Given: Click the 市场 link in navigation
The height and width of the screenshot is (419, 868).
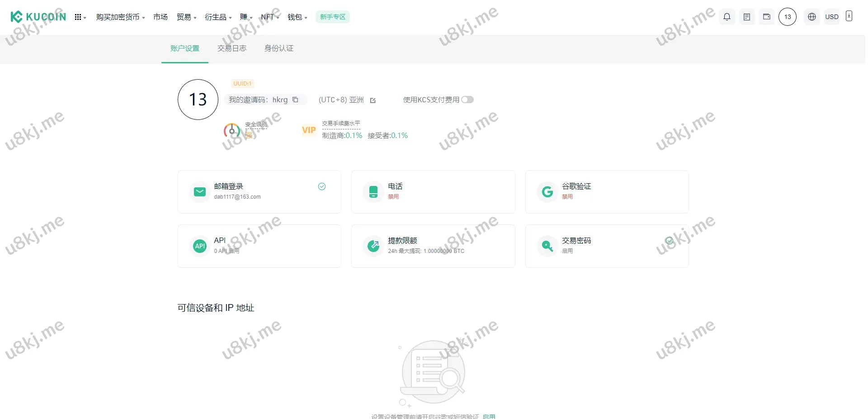Looking at the screenshot, I should 160,17.
